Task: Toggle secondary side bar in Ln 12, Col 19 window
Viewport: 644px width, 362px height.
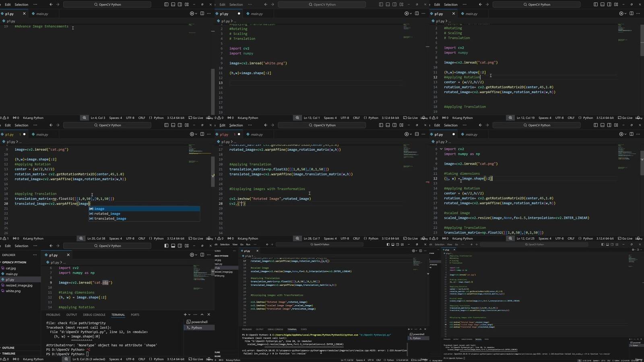Action: tap(609, 4)
